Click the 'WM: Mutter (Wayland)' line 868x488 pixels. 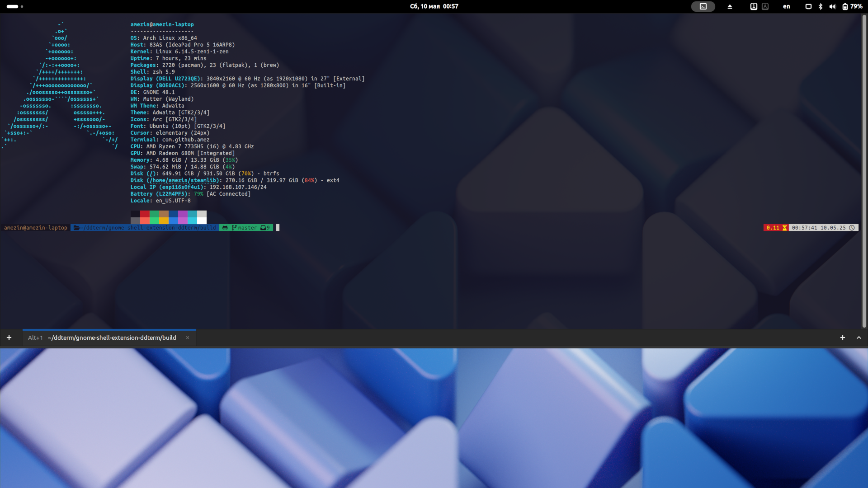[x=162, y=99]
